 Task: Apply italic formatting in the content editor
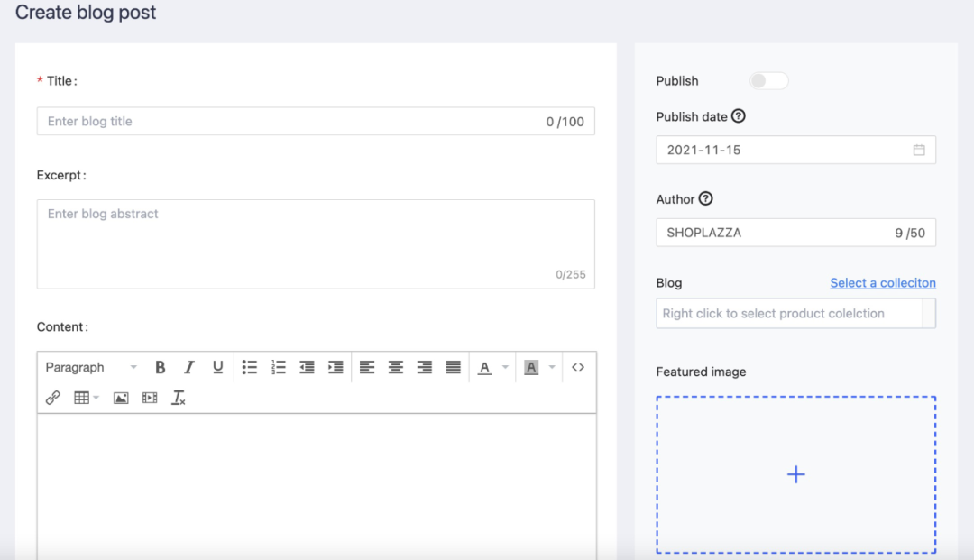[188, 368]
